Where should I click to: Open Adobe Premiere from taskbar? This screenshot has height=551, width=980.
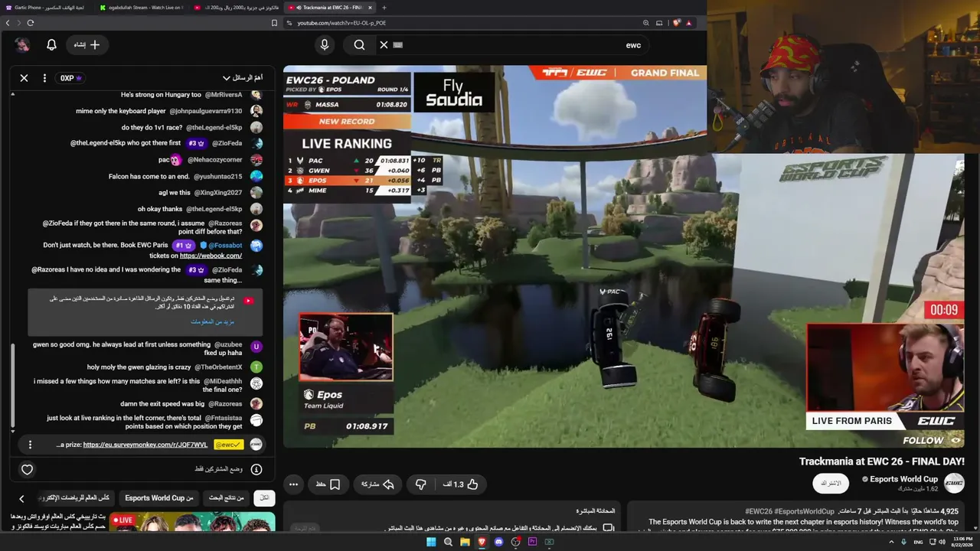532,542
